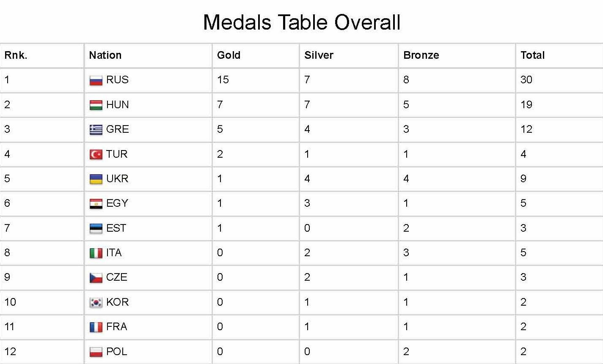Select the Silver column header
Viewport: 603px width, 364px height.
[x=319, y=55]
